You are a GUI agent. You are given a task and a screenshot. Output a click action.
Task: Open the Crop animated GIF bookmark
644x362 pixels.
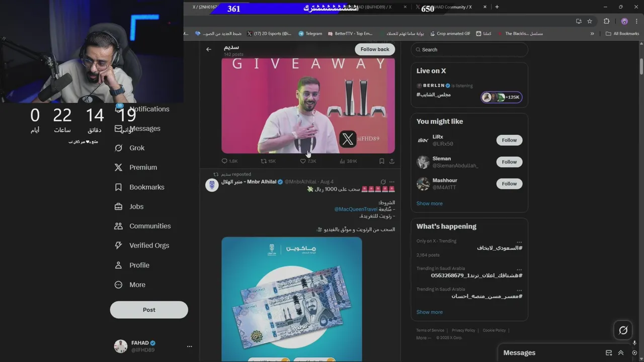450,34
